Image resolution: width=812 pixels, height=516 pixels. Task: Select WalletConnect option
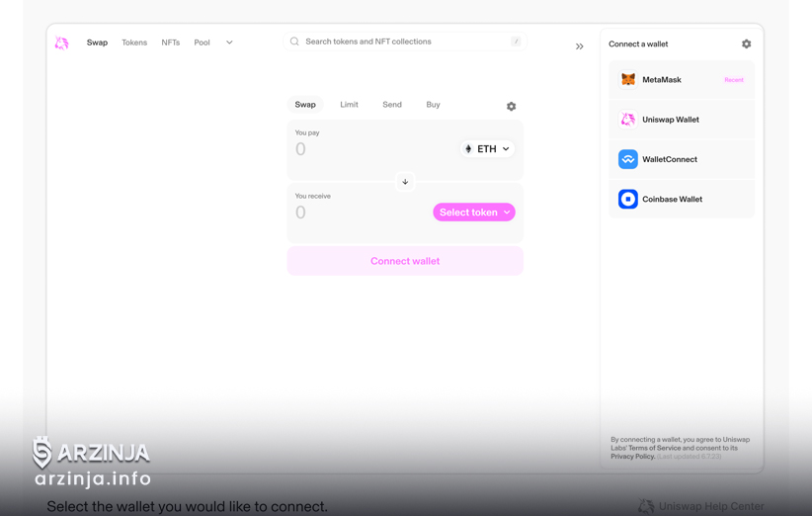(682, 159)
